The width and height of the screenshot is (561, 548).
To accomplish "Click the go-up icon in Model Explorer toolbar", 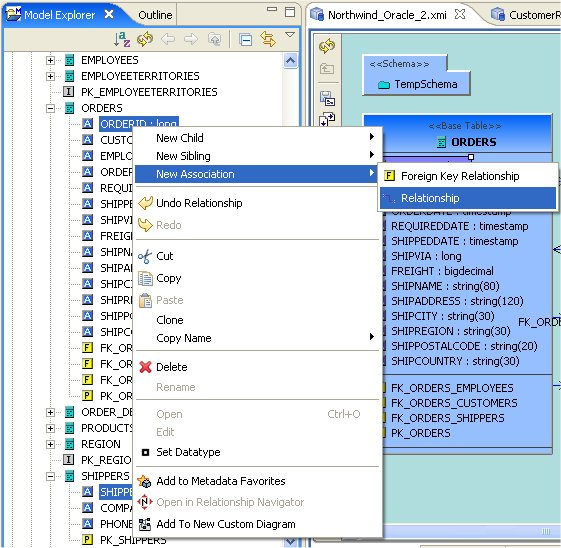I will point(214,39).
